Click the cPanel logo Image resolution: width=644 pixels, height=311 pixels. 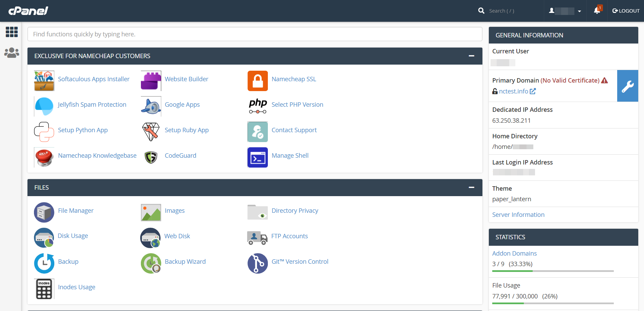(x=28, y=11)
